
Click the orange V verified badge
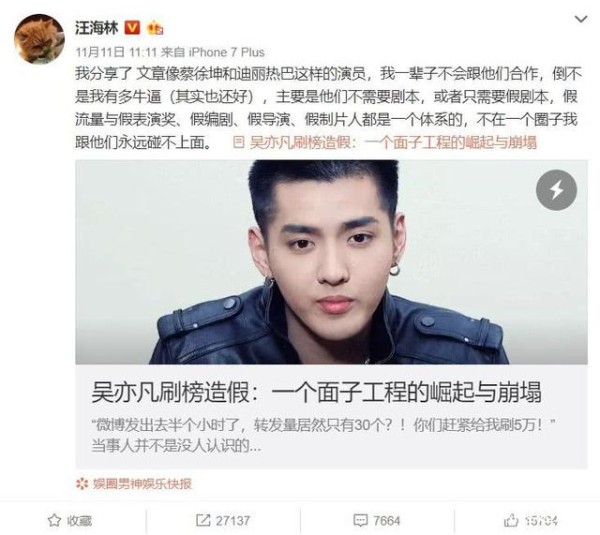(x=132, y=28)
